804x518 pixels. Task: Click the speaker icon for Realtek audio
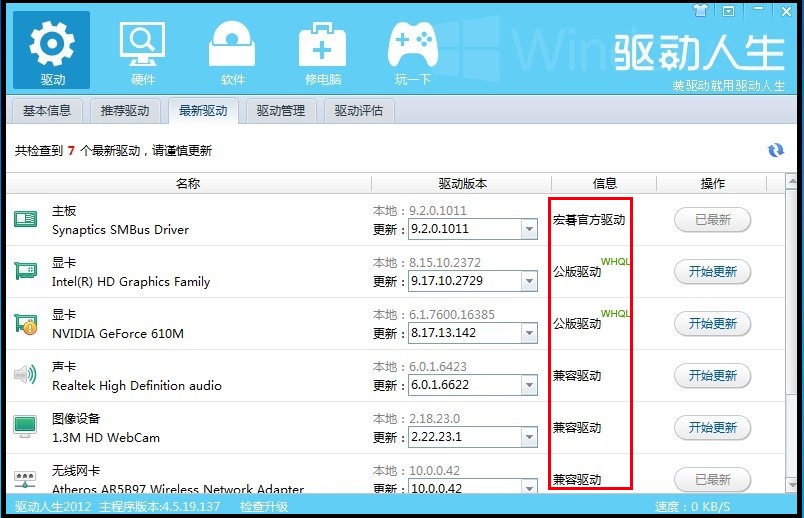pyautogui.click(x=25, y=375)
